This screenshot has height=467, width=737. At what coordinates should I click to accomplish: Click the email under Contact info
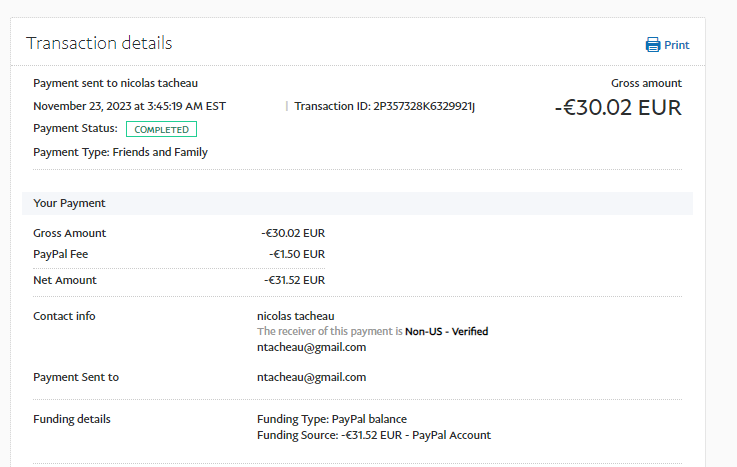point(311,347)
